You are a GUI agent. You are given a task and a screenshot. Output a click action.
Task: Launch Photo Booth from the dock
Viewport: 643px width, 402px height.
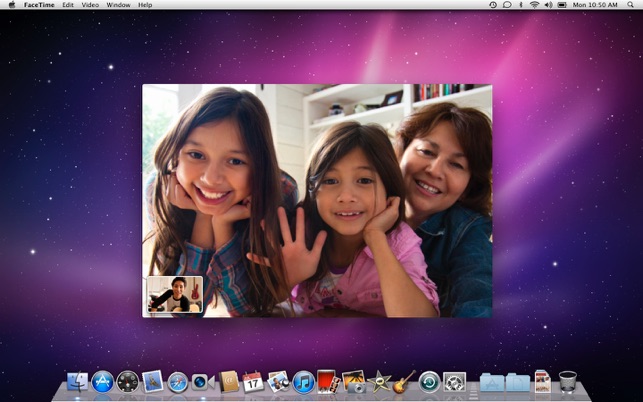(328, 381)
